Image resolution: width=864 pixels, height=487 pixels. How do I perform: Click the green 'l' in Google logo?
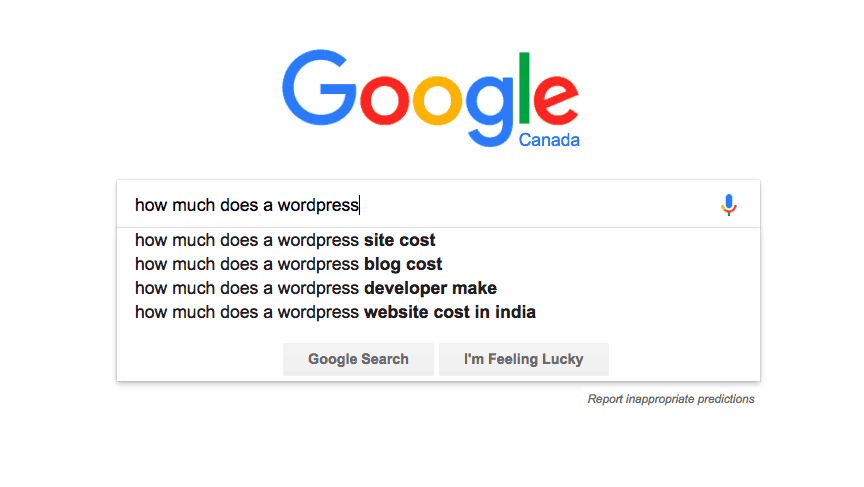click(x=530, y=85)
